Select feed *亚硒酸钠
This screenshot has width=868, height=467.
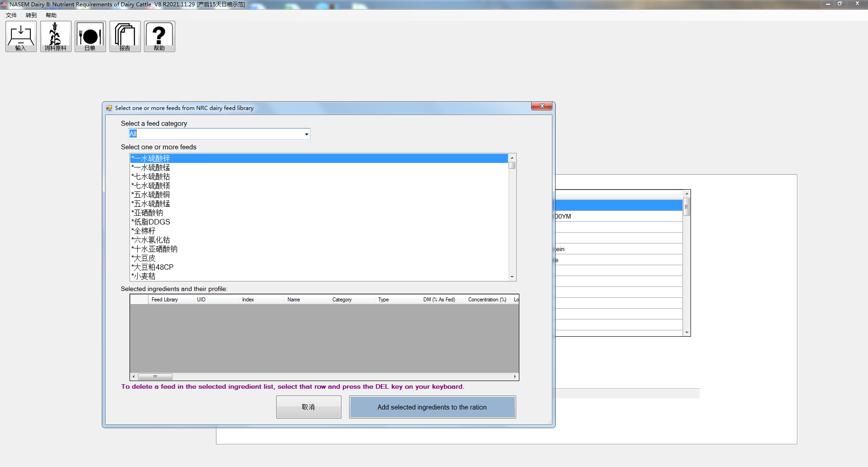[x=319, y=213]
